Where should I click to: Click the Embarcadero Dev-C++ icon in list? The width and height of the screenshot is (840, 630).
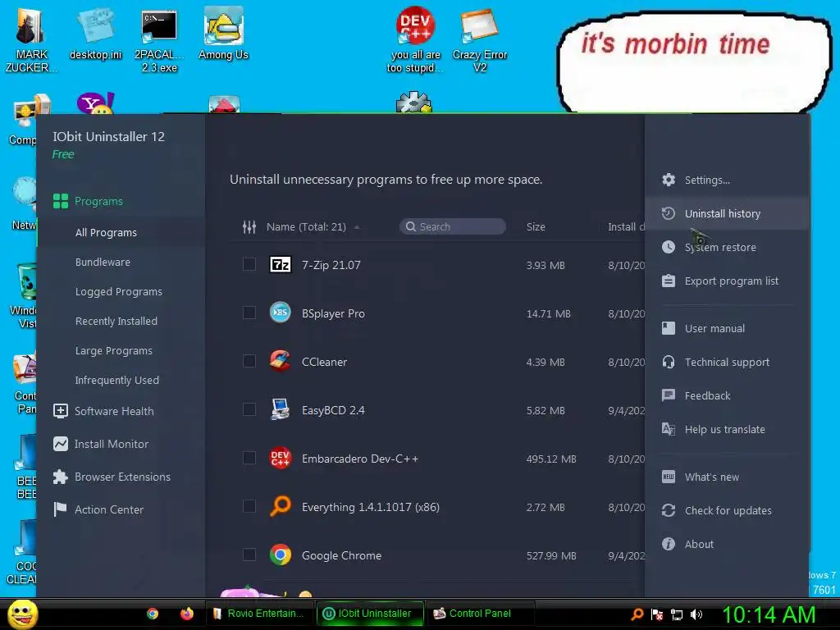[281, 458]
